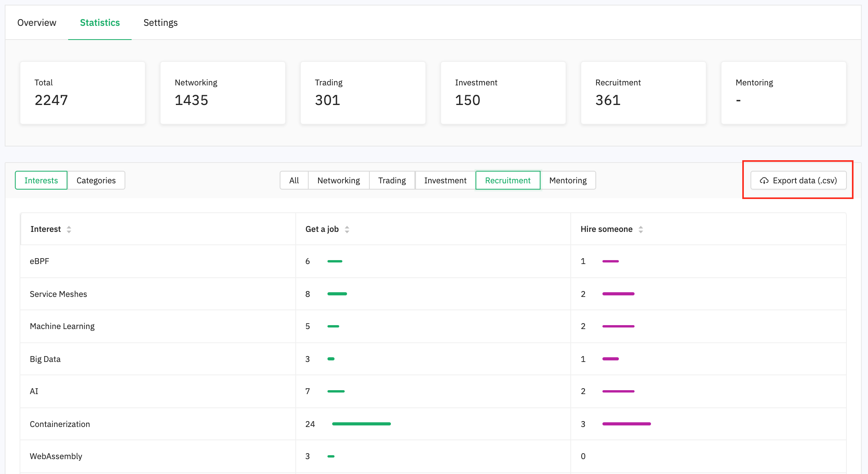The height and width of the screenshot is (474, 868).
Task: Click eBPF purple Hire someone bar
Action: click(x=611, y=261)
